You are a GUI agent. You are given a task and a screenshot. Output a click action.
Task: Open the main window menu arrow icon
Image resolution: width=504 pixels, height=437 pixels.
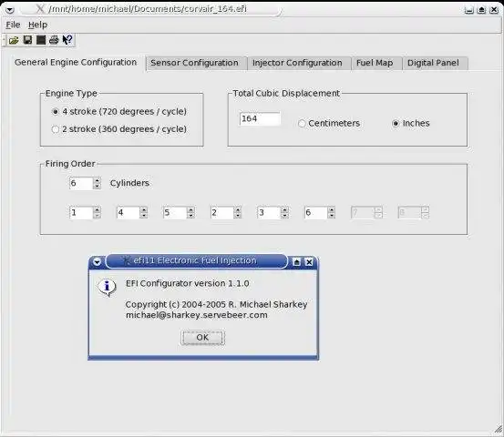pos(10,10)
